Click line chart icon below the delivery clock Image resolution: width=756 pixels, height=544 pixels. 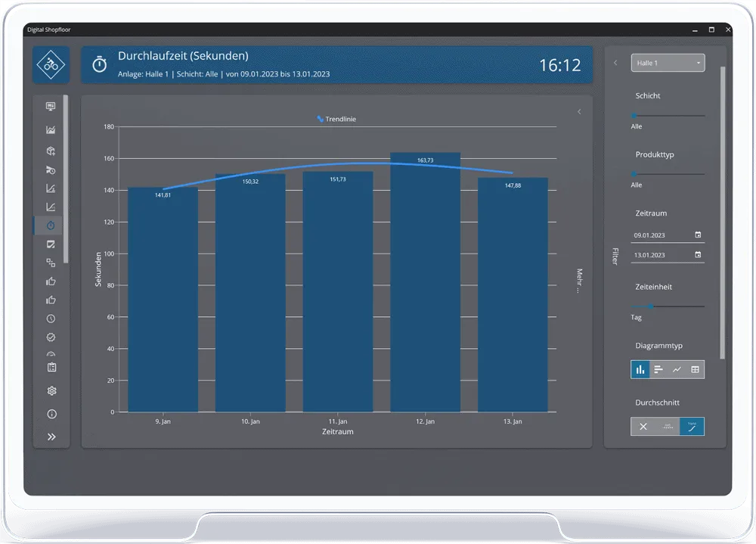[51, 188]
